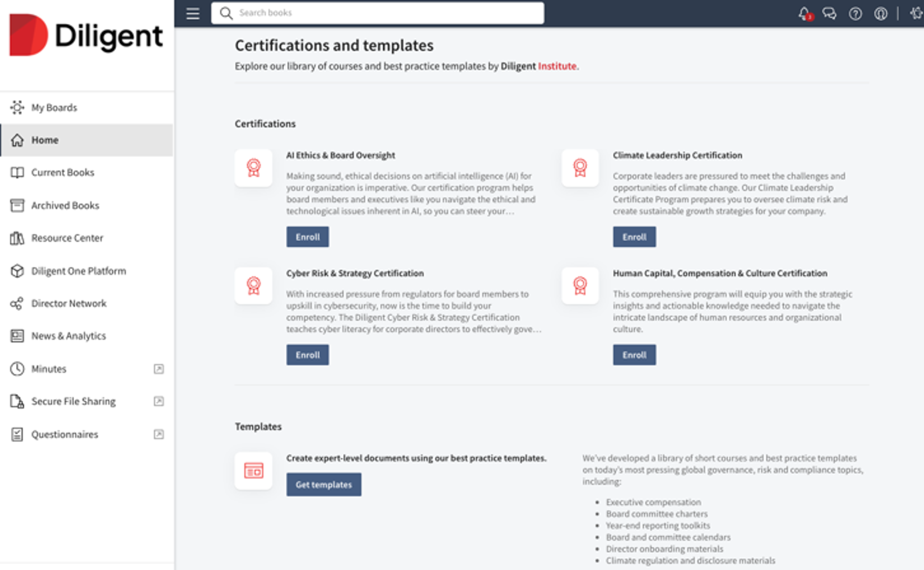This screenshot has width=924, height=570.
Task: Enroll in AI Ethics & Board Oversight
Action: pos(307,237)
